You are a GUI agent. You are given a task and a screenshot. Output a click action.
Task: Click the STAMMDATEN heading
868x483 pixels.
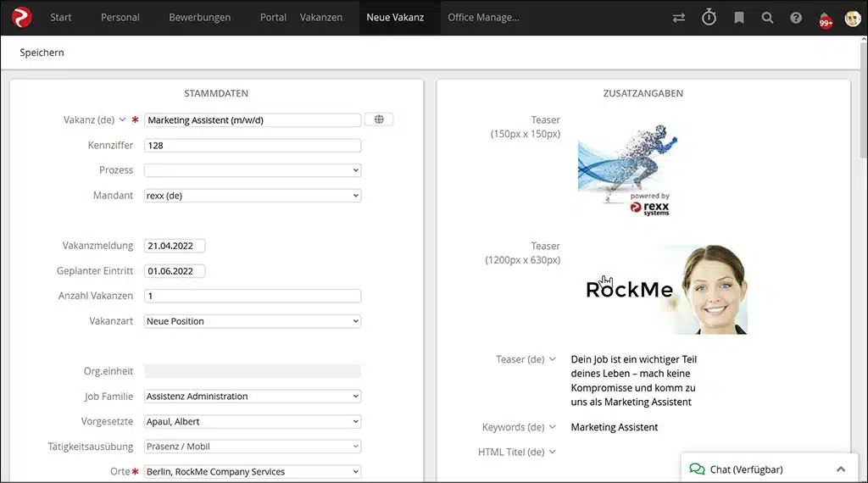tap(216, 93)
